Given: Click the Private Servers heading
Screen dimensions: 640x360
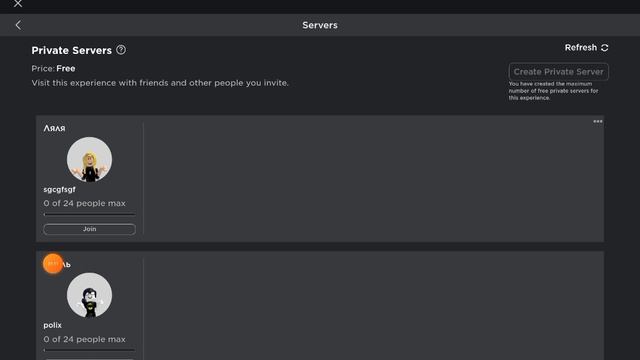Looking at the screenshot, I should point(71,51).
